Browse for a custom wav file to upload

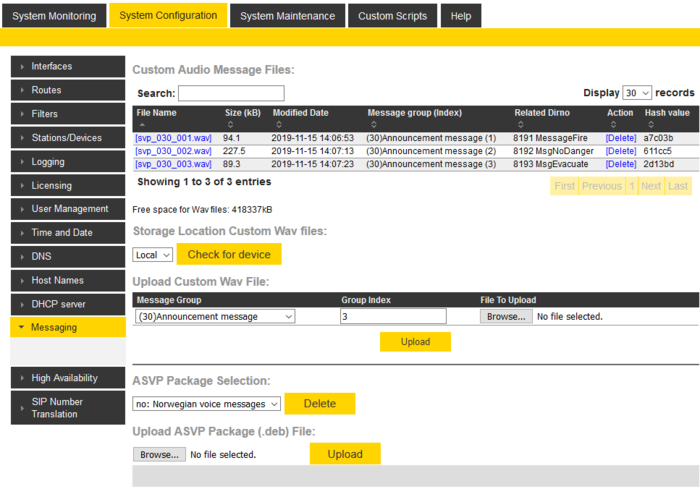point(506,316)
